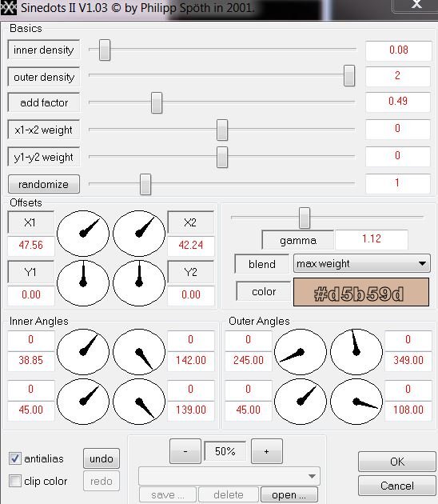Click the X2 offset angle dial

pyautogui.click(x=139, y=234)
